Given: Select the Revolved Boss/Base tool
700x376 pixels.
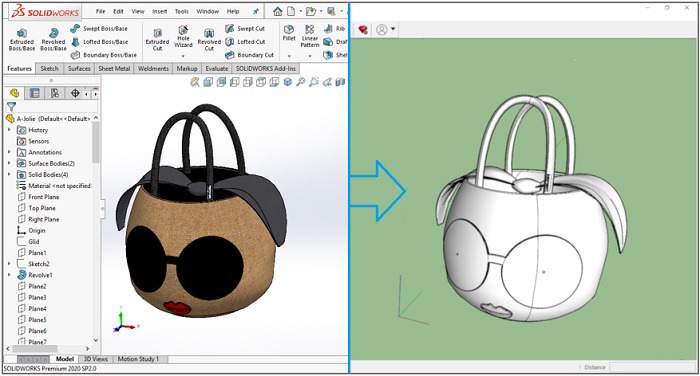Looking at the screenshot, I should coord(53,39).
